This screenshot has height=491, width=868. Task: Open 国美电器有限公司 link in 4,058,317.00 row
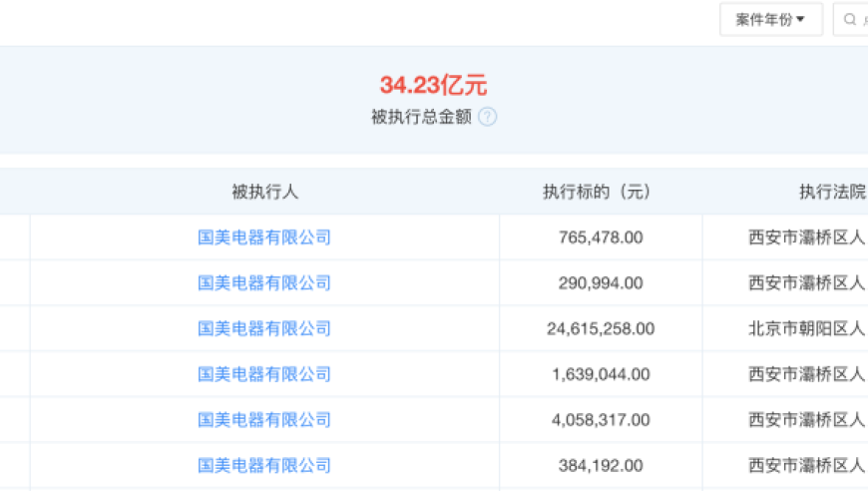coord(264,419)
